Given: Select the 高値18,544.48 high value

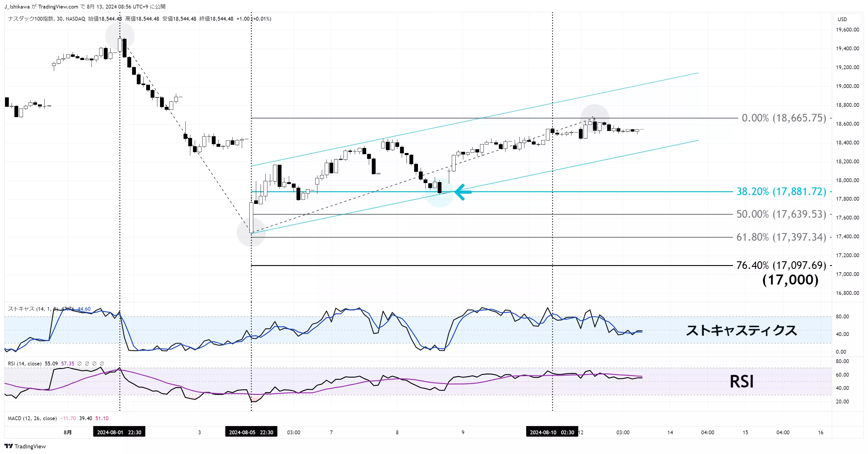Looking at the screenshot, I should pyautogui.click(x=142, y=19).
